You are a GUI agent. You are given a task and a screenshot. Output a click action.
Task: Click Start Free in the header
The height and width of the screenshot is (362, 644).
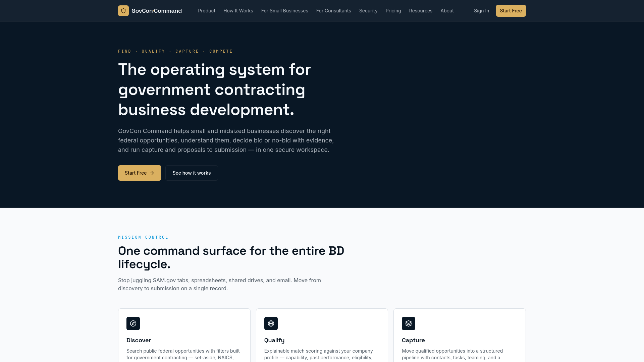(511, 11)
